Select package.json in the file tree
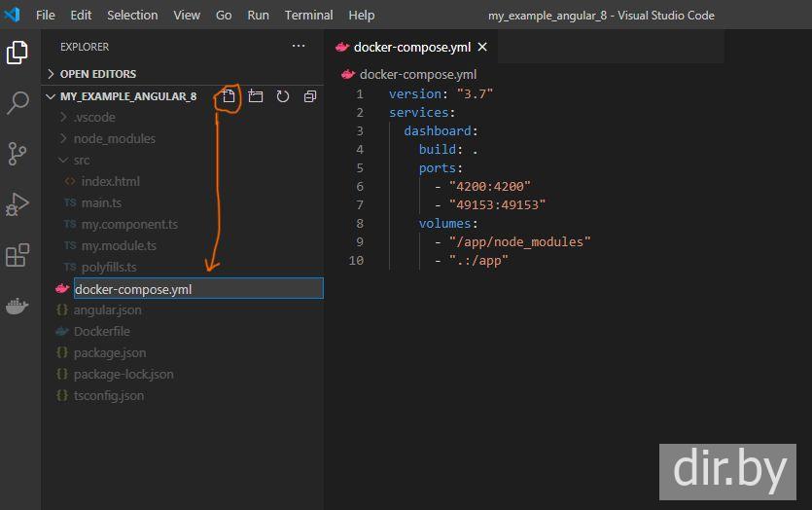 click(109, 352)
